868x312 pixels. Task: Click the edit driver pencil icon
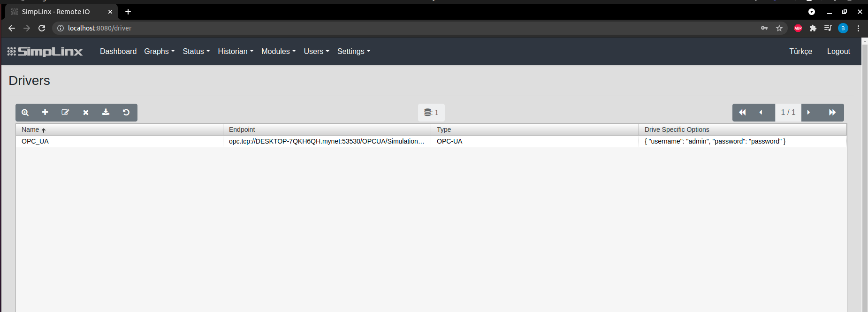click(x=65, y=113)
